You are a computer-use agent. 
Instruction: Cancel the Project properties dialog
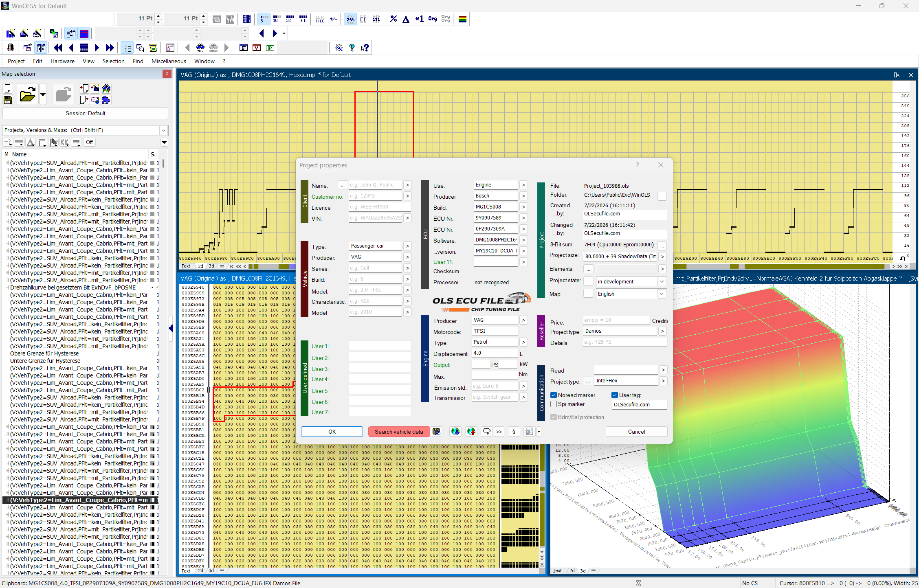(x=636, y=432)
